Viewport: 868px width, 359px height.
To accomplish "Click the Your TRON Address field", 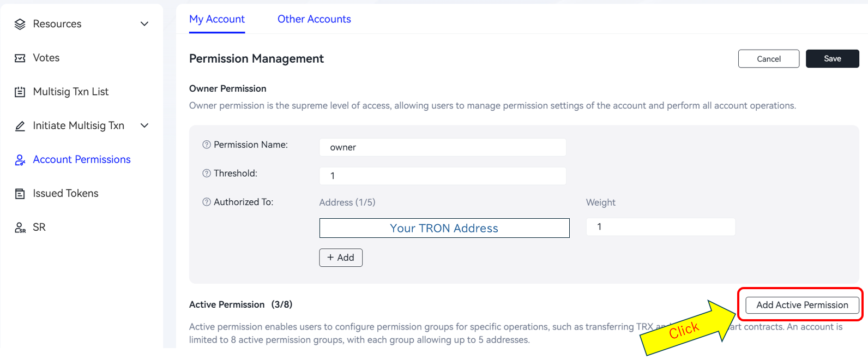I will pos(444,228).
